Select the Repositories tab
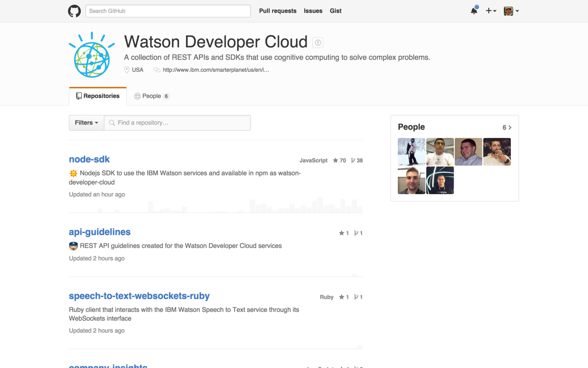Viewport: 588px width, 368px height. [x=98, y=96]
